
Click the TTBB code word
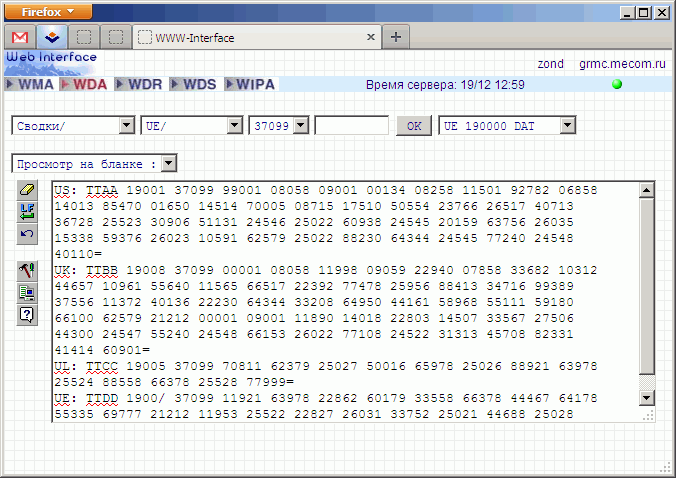[x=102, y=270]
